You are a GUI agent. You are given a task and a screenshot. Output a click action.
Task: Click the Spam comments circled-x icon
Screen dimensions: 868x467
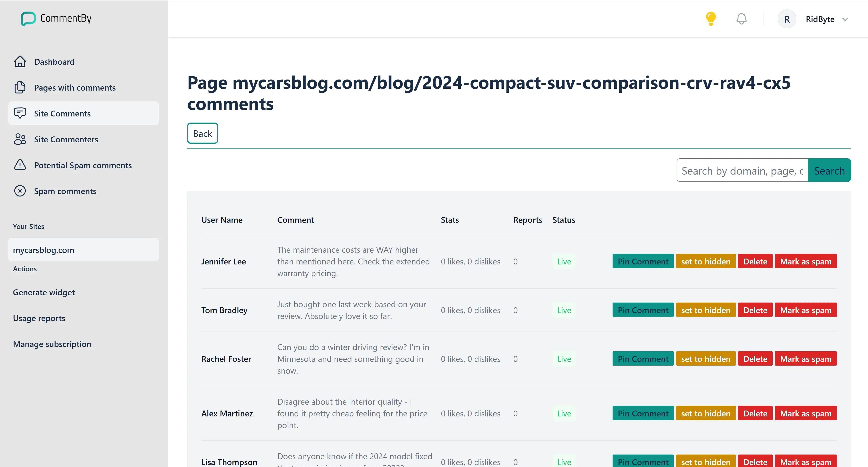[x=20, y=191]
